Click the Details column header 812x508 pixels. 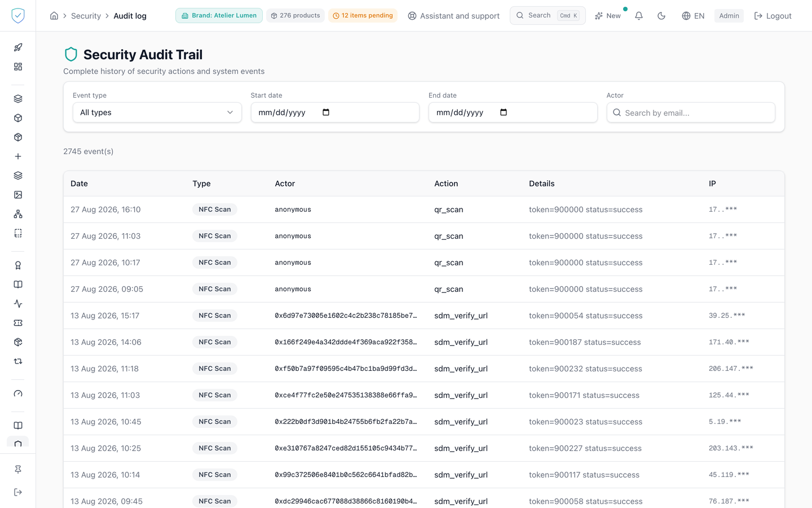542,183
